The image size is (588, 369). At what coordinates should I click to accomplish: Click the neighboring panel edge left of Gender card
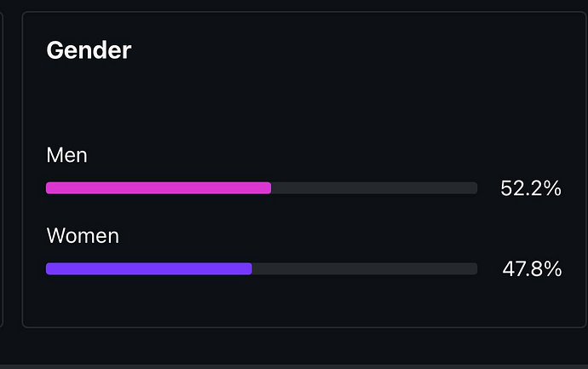pyautogui.click(x=3, y=170)
